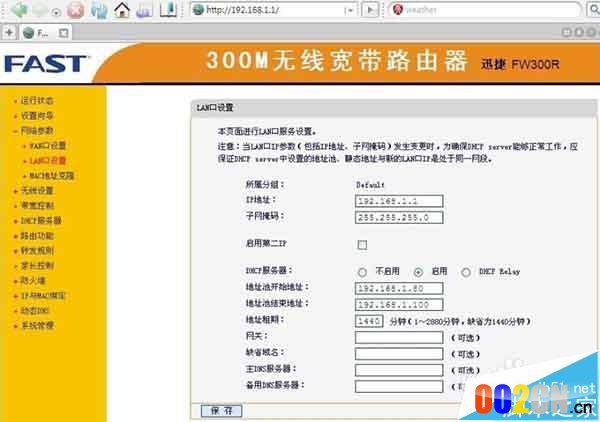The height and width of the screenshot is (422, 600).
Task: Open 家长控制 in sidebar
Action: point(37,266)
